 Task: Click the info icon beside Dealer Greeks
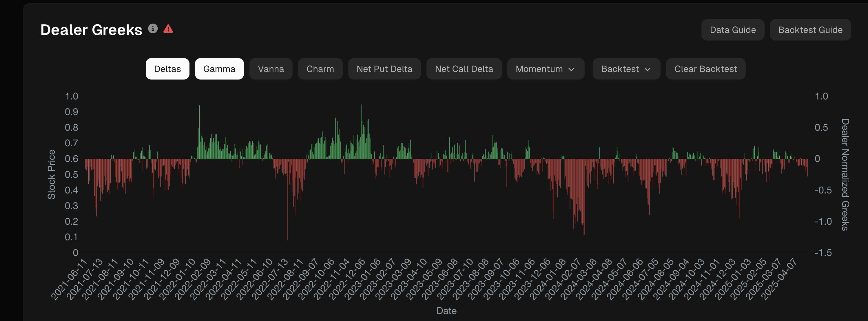153,29
